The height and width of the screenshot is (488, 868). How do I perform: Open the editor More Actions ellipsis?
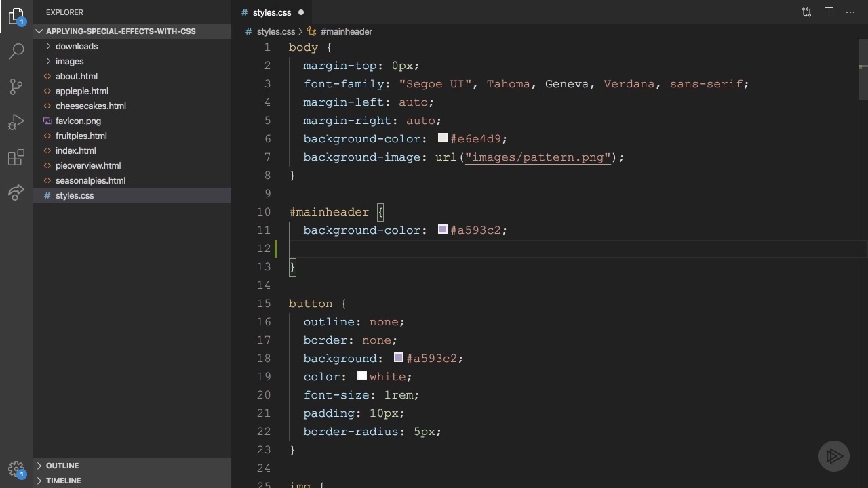[850, 12]
